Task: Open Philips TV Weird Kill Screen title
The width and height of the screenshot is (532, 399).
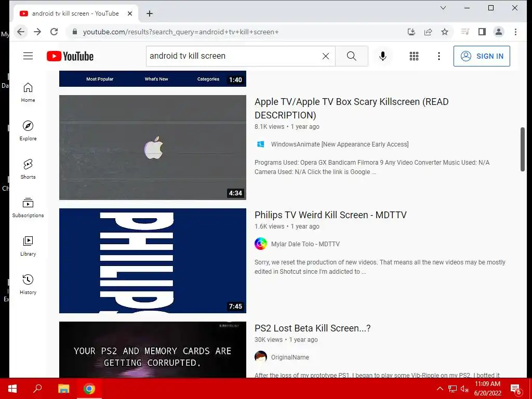Action: point(330,215)
